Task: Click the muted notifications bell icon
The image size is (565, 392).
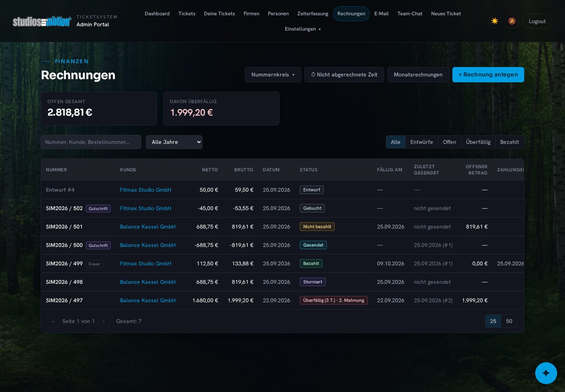Action: tap(512, 21)
